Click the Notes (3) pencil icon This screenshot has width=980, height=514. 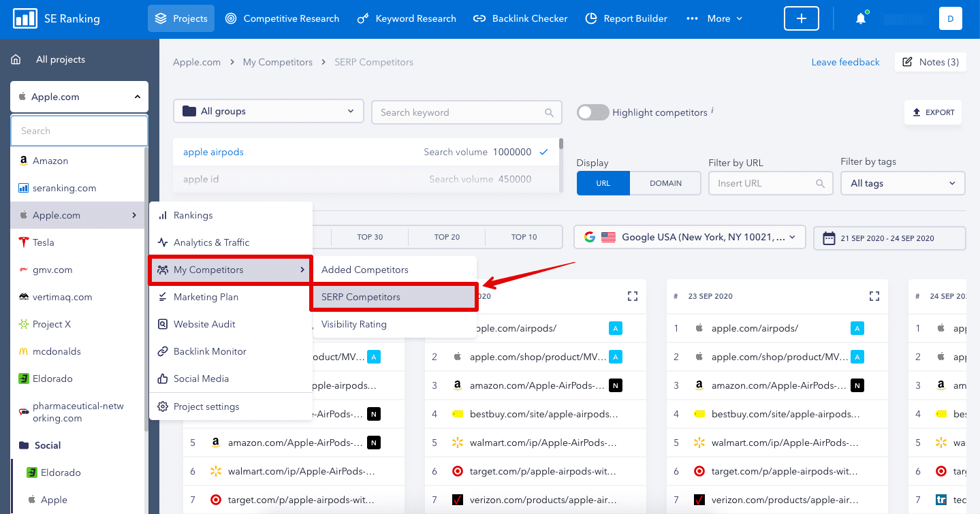[x=907, y=62]
